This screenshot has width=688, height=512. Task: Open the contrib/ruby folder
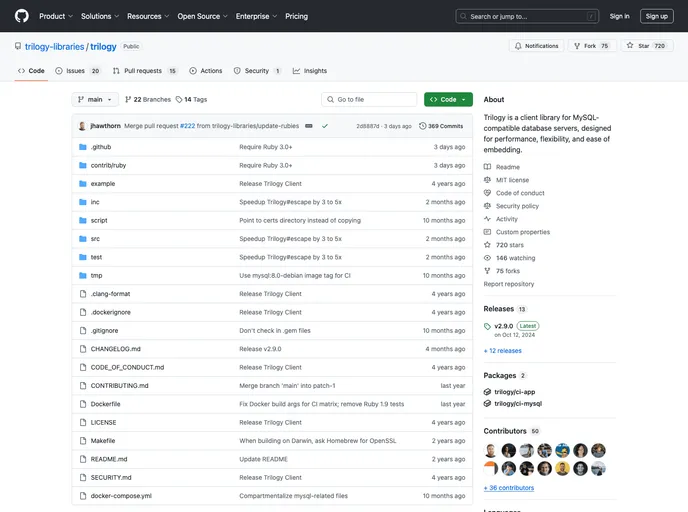pos(108,165)
